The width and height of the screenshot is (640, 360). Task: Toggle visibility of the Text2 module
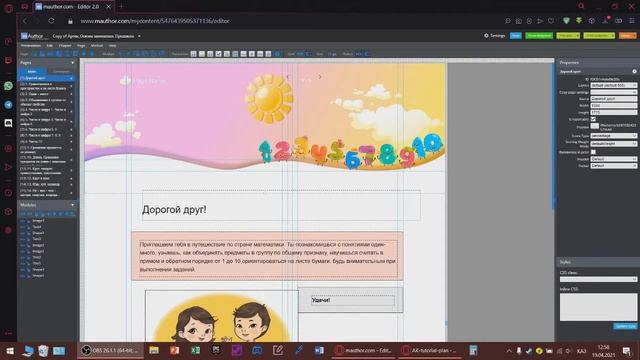tap(22, 258)
